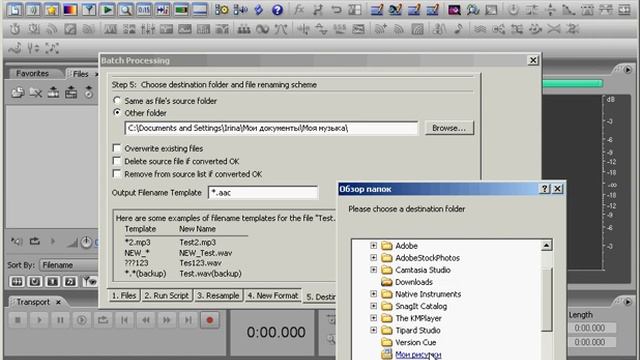Expand the Camtasia Studio folder node
This screenshot has width=640, height=360.
[x=373, y=269]
